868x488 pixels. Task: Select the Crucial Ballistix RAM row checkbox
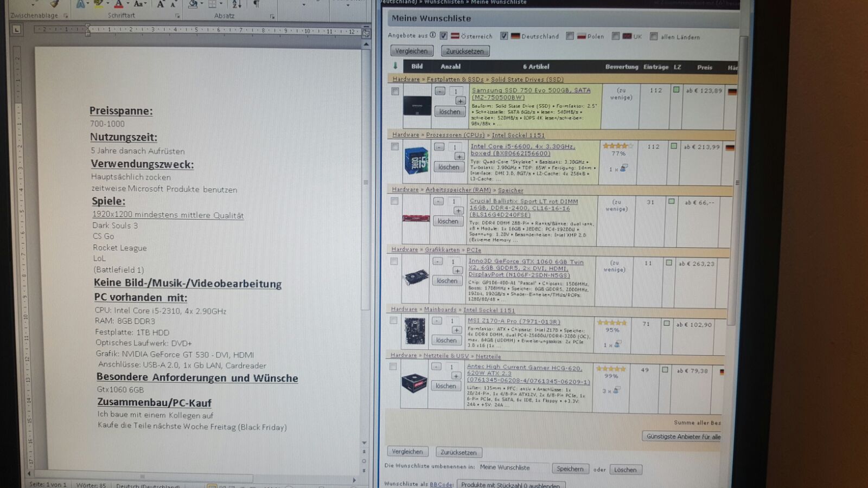point(394,201)
